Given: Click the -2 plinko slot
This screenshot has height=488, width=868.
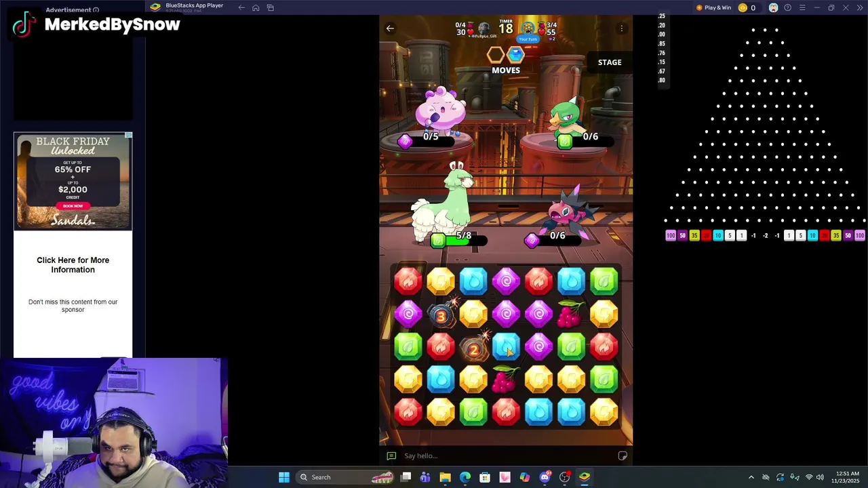Looking at the screenshot, I should coord(765,235).
